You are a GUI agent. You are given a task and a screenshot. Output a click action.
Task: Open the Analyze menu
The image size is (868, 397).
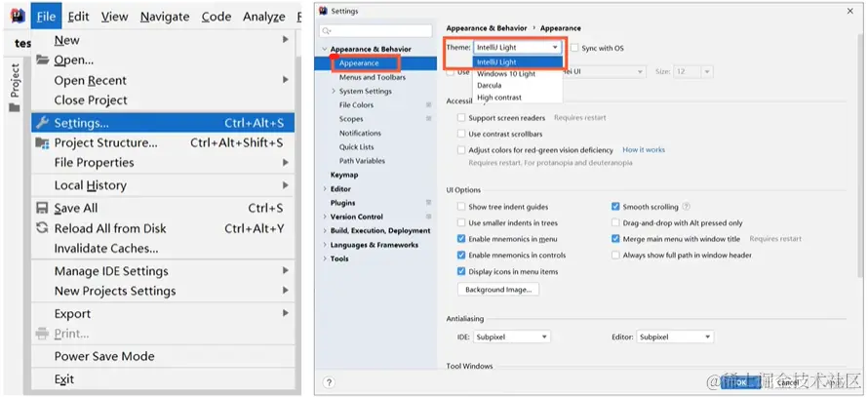coord(264,17)
